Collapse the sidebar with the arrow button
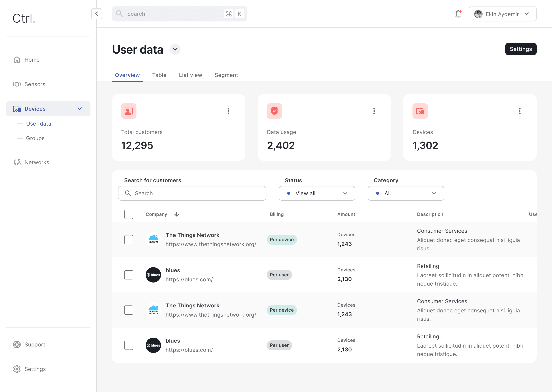 click(x=96, y=14)
